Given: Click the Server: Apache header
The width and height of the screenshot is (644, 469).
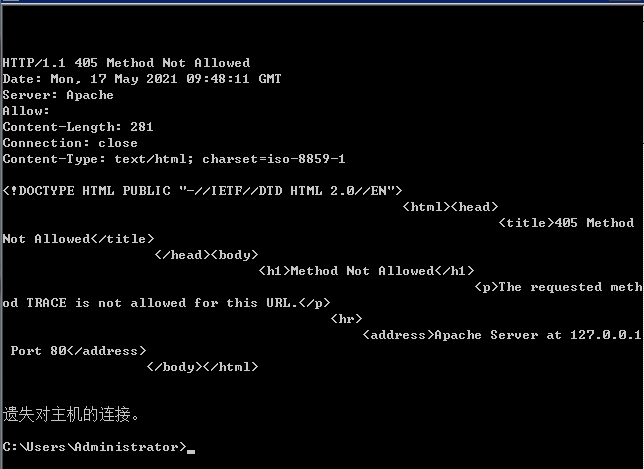Looking at the screenshot, I should coord(58,95).
